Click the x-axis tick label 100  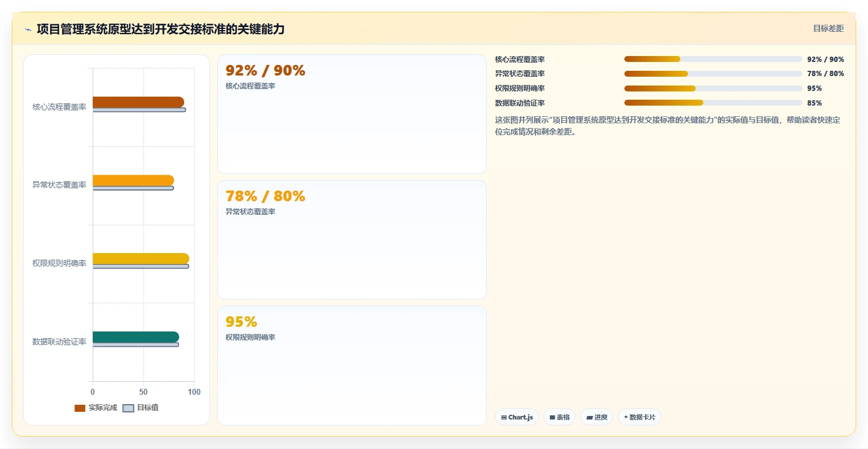click(x=194, y=392)
